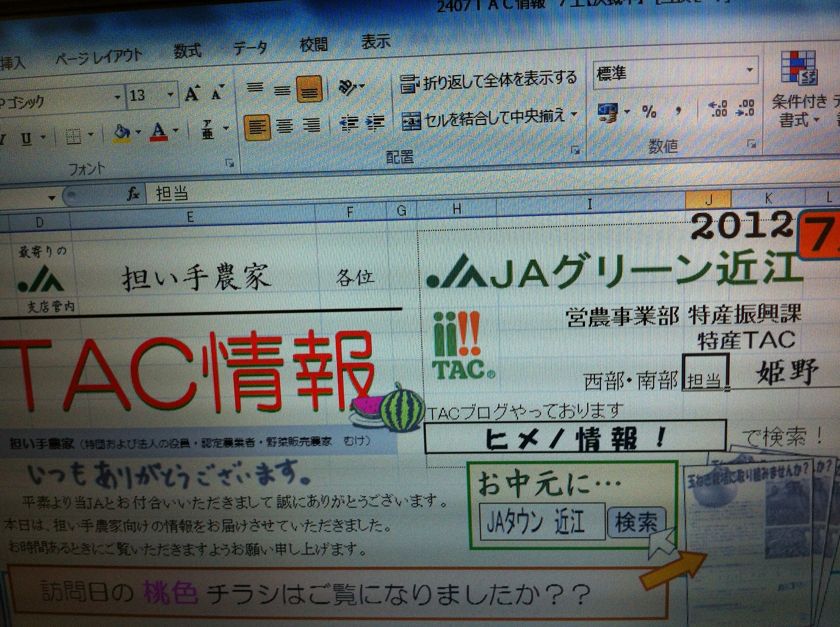Open the 挿入 ribbon tab
The image size is (840, 627).
pyautogui.click(x=12, y=63)
